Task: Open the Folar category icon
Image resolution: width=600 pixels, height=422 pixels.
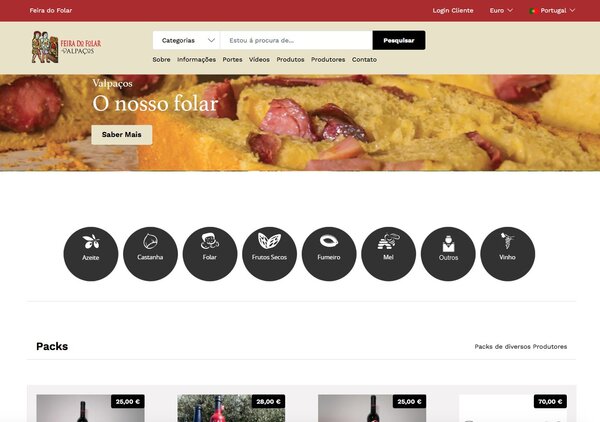Action: 210,254
